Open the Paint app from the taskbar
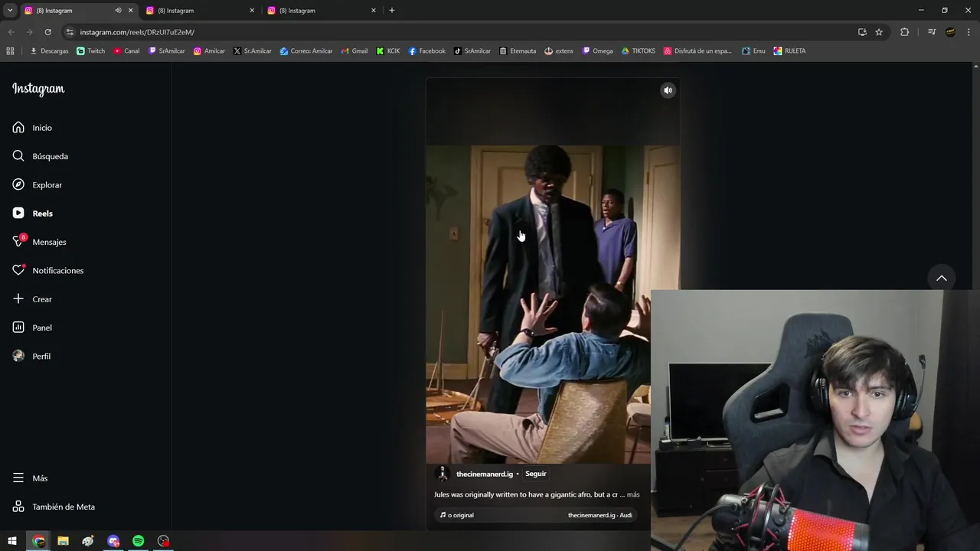The width and height of the screenshot is (980, 551). (x=88, y=541)
